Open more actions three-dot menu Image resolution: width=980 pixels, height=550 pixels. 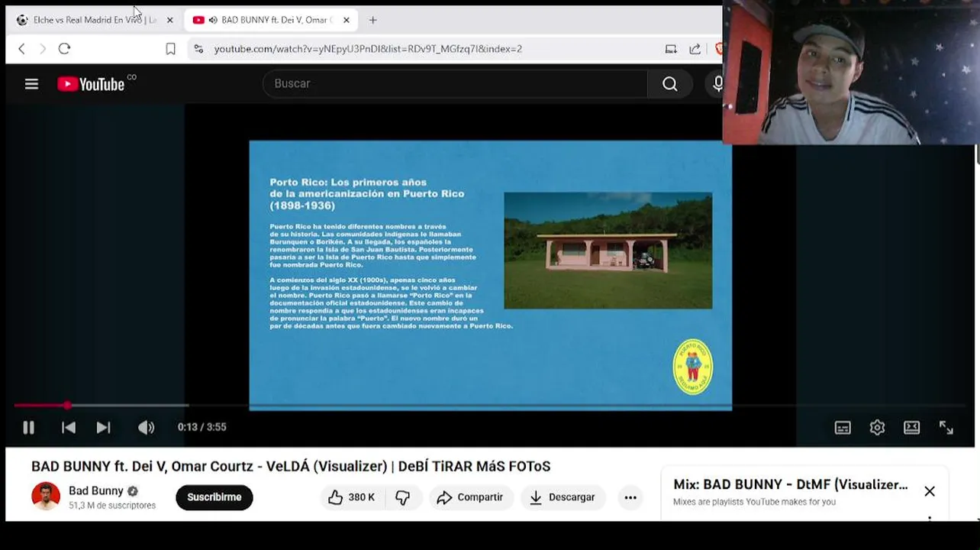pos(630,497)
